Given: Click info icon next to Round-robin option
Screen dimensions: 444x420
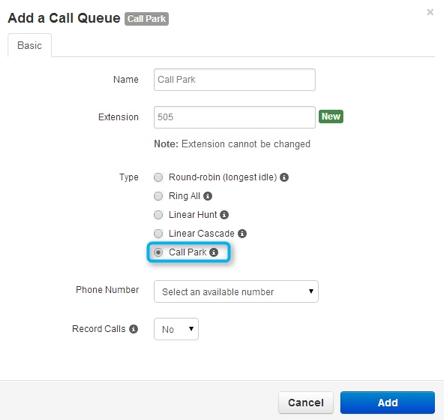Looking at the screenshot, I should pyautogui.click(x=284, y=177).
